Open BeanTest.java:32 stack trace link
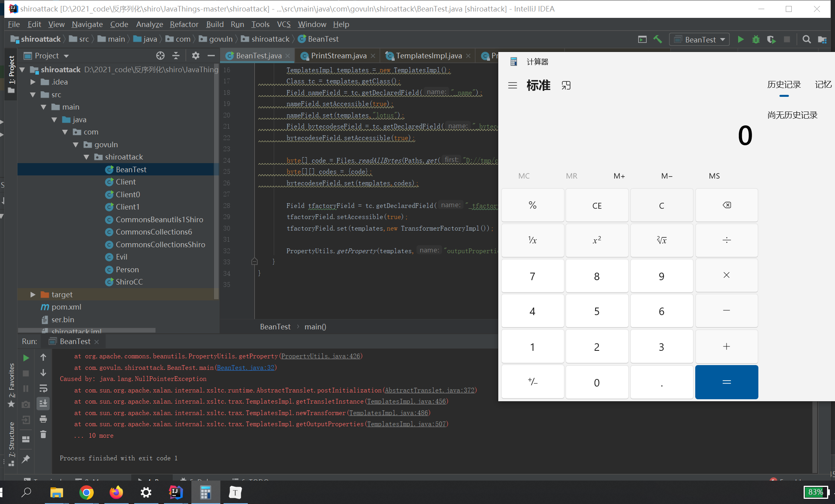The width and height of the screenshot is (835, 504). [245, 367]
